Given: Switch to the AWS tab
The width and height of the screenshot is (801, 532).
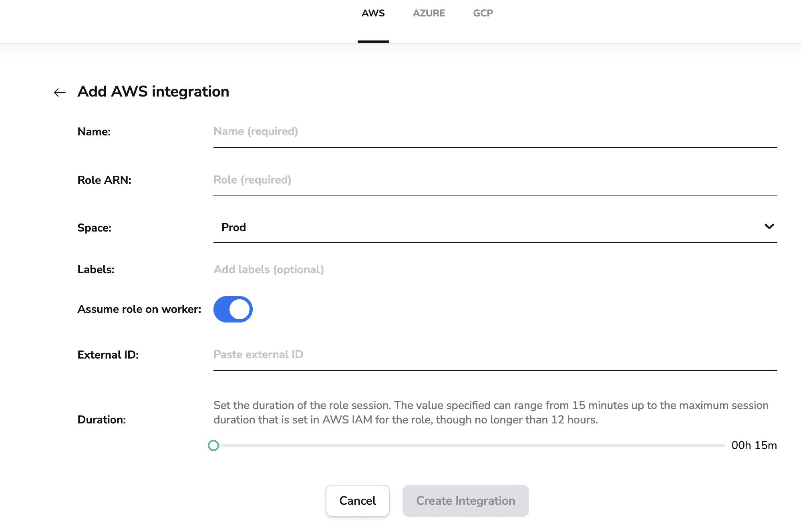Looking at the screenshot, I should tap(373, 13).
